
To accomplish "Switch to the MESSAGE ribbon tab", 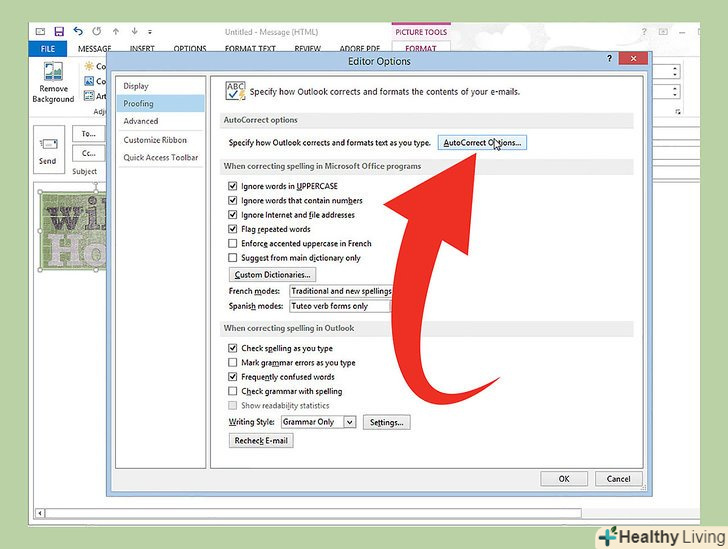I will [x=94, y=48].
